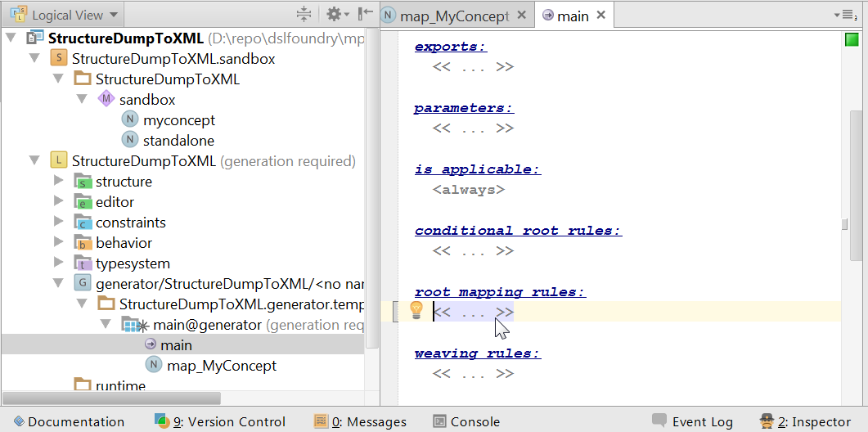Click the constraints aspect folder icon
The image size is (868, 432).
83,222
